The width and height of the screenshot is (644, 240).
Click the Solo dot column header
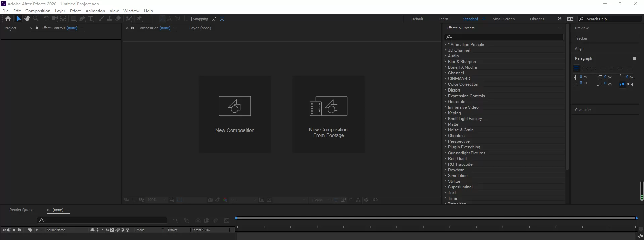click(x=14, y=230)
